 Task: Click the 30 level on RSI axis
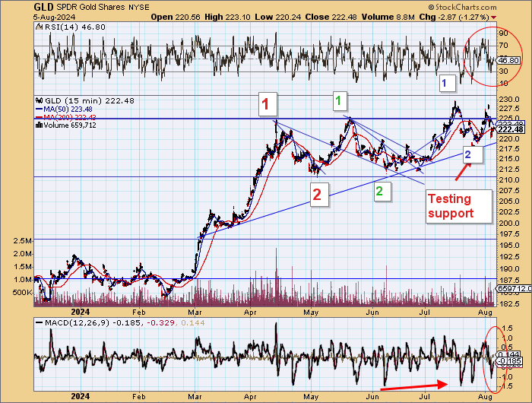pyautogui.click(x=504, y=71)
